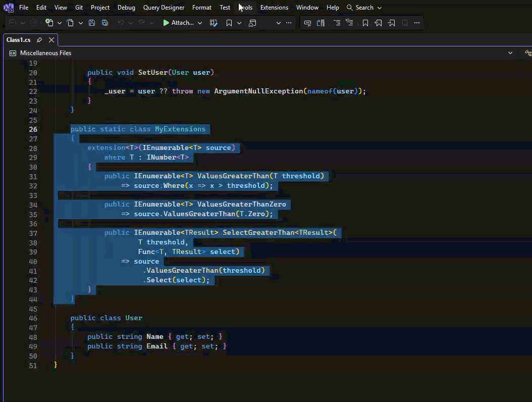
Task: Click the text editor toolbar overflow ellipsis
Action: (x=417, y=23)
